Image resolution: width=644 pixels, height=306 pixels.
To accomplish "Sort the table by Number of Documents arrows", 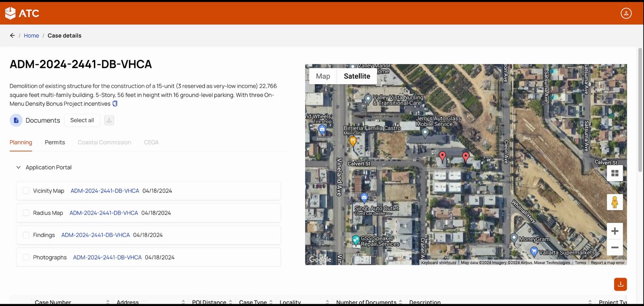I will (x=400, y=302).
